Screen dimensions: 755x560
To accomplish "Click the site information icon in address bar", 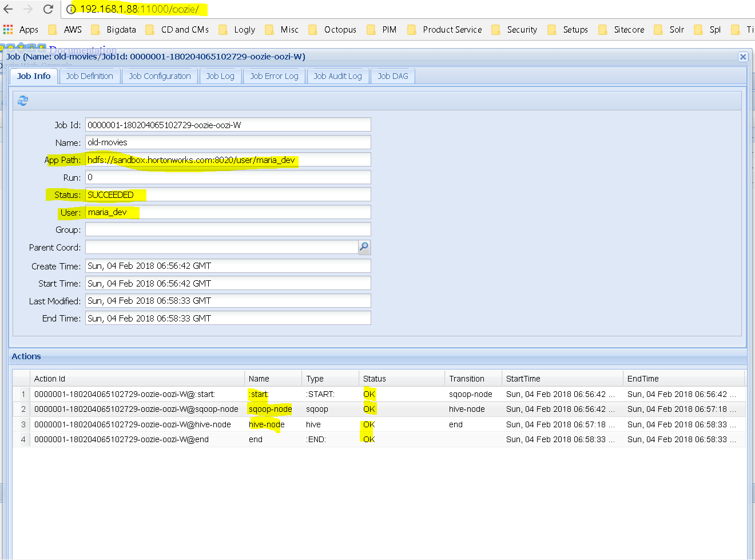I will point(71,9).
